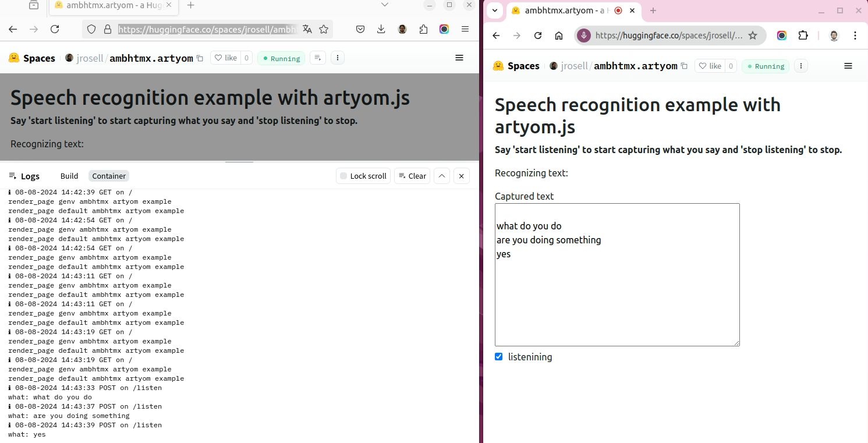Click the Firefox view icon left of tab
The height and width of the screenshot is (443, 868).
coord(34,5)
